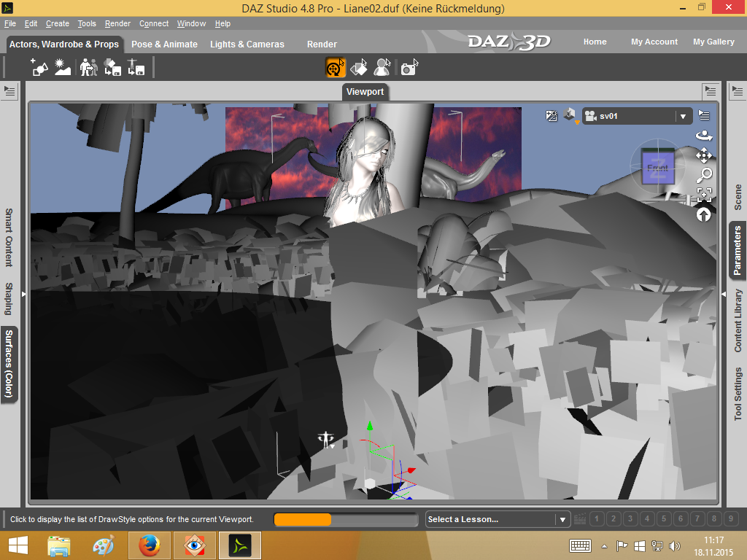
Task: Open the Connect menu
Action: point(154,23)
